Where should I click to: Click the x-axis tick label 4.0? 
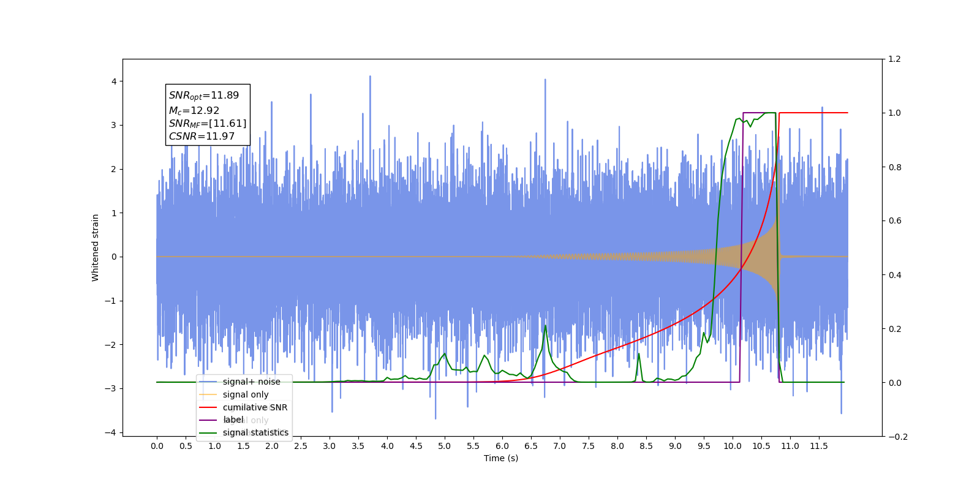point(387,446)
